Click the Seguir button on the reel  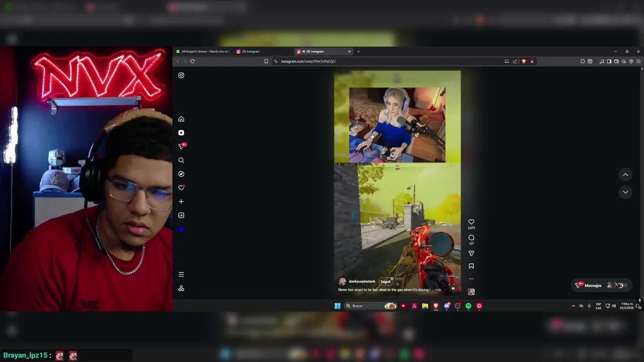(x=385, y=282)
